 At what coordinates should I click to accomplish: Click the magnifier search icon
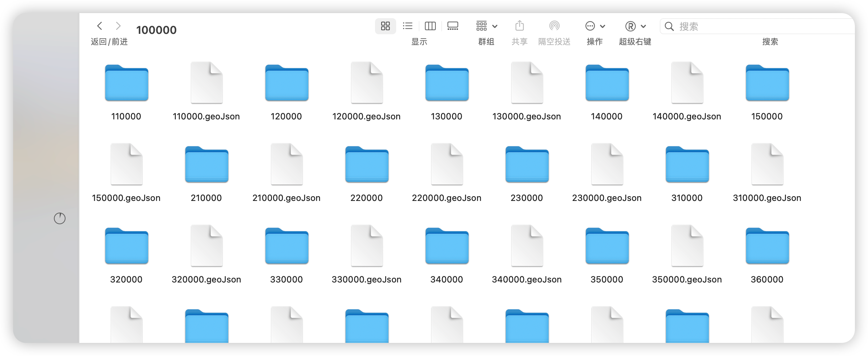(x=669, y=26)
